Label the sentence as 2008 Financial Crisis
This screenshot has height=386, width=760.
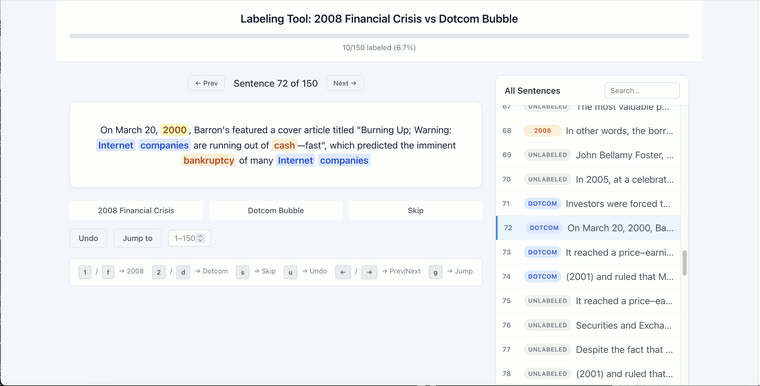coord(136,210)
